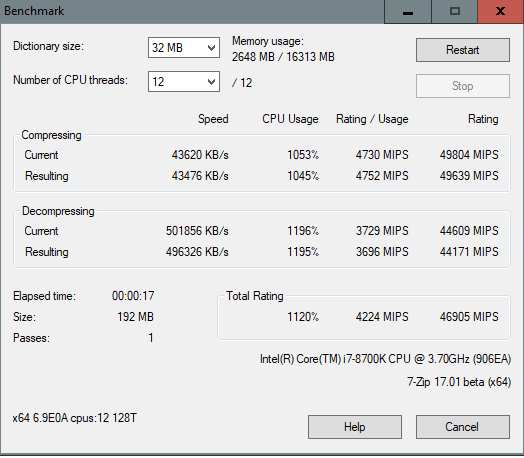Click the Total Rating 46905 MIPS value
524x458 pixels.
point(469,317)
